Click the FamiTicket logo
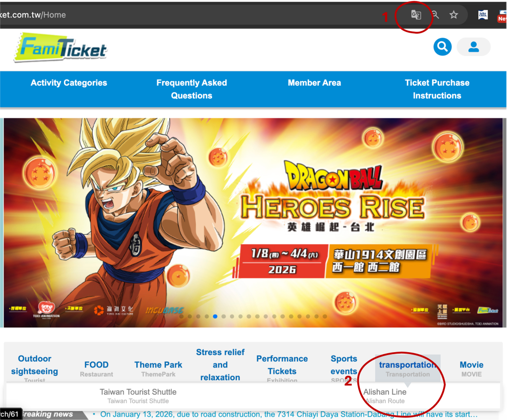Image resolution: width=507 pixels, height=420 pixels. tap(61, 48)
